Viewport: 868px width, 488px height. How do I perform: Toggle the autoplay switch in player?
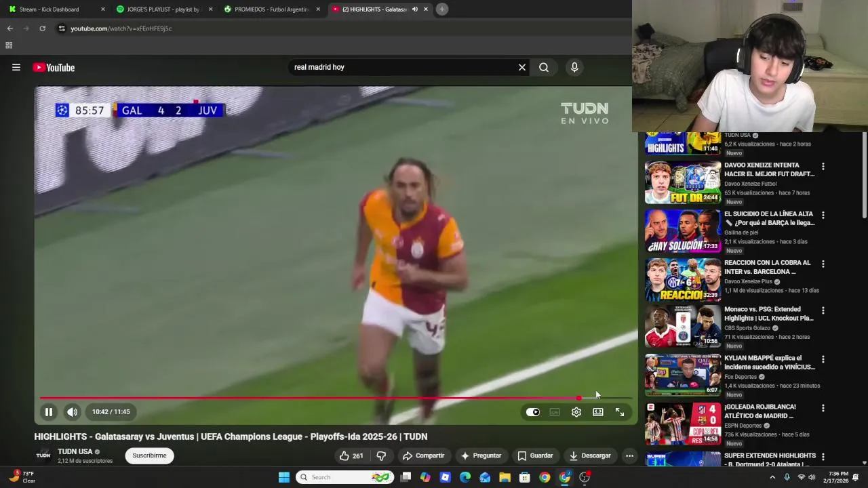(533, 412)
